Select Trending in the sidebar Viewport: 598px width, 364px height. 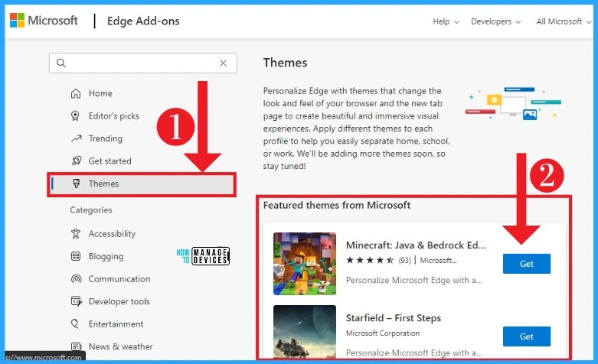(x=105, y=138)
